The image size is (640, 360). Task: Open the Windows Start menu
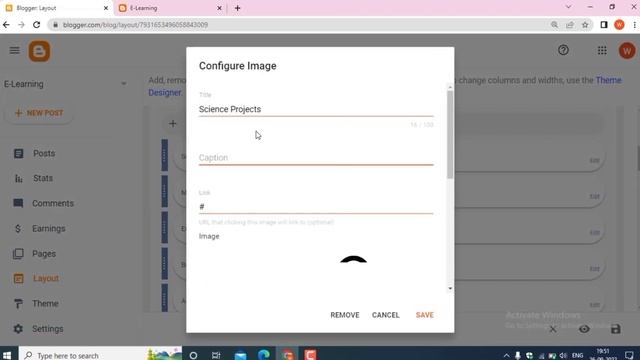[7, 355]
